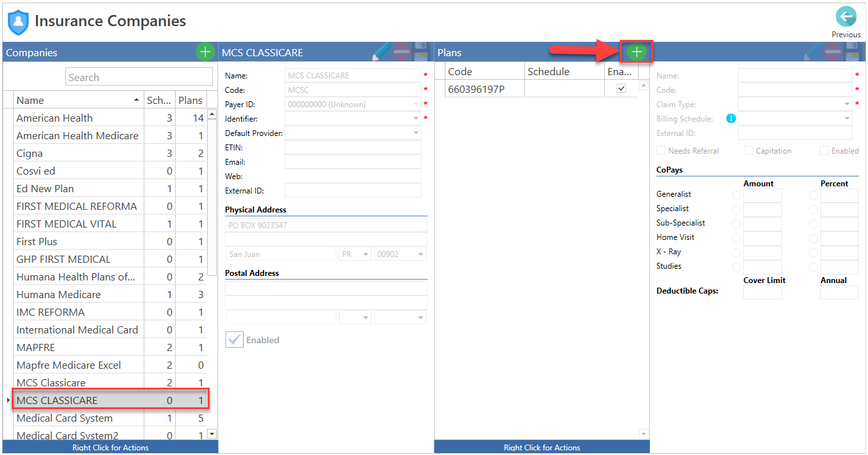Open the PR state dropdown in Physical Address
868x455 pixels.
pyautogui.click(x=366, y=254)
